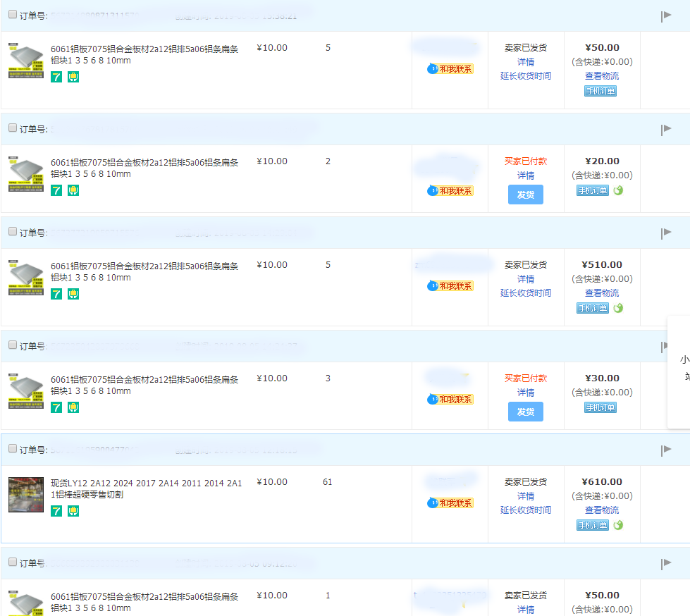Tick the checkbox for the ¥510.00 order
The width and height of the screenshot is (690, 616).
(13, 232)
